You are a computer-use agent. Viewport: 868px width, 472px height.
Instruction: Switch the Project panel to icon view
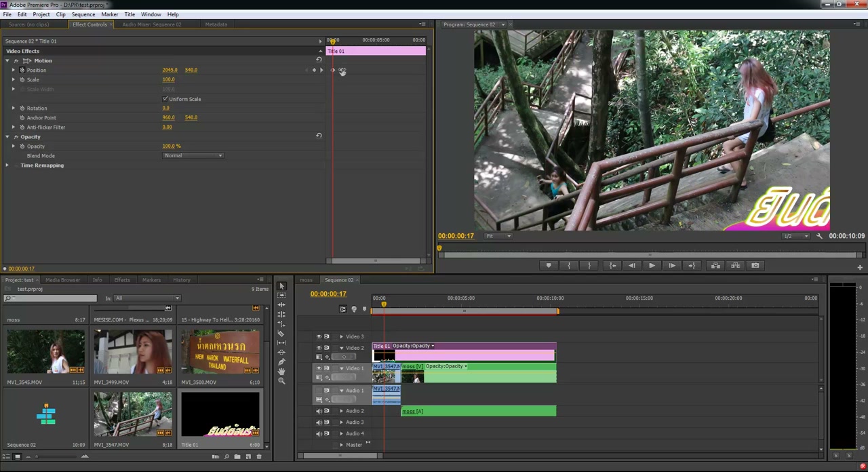pyautogui.click(x=17, y=456)
